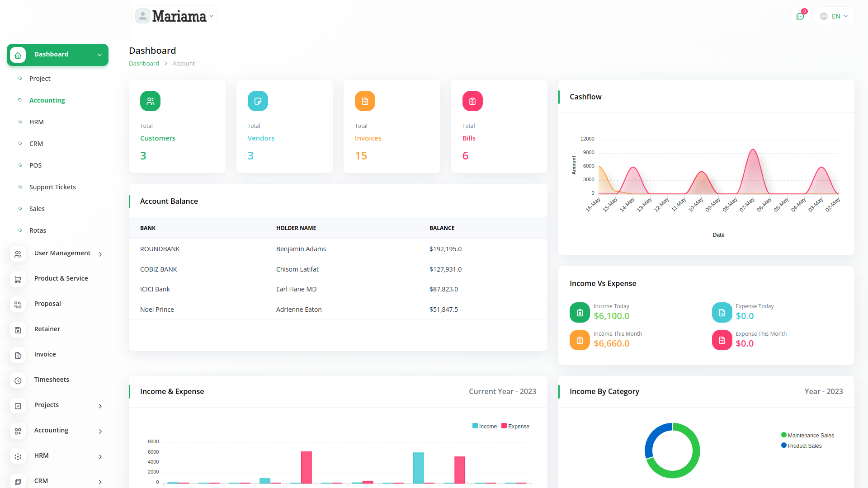
Task: Click the ROUNDBANK table row
Action: coord(338,249)
